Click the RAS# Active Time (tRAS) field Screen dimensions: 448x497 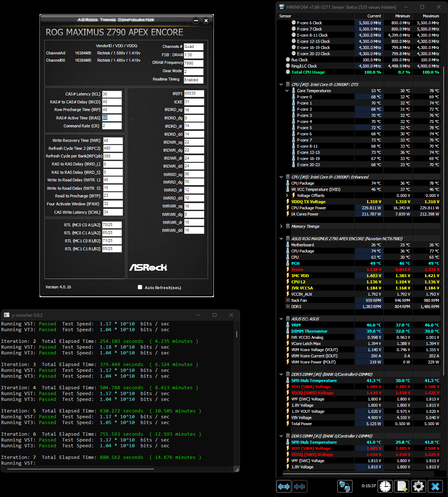(x=111, y=118)
